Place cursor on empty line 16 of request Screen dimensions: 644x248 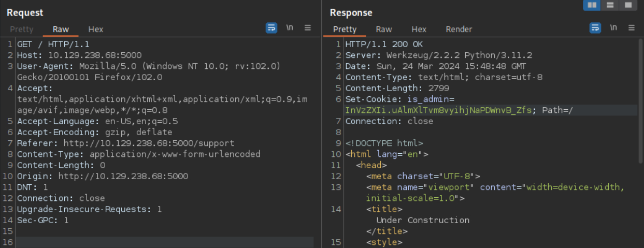(x=155, y=242)
